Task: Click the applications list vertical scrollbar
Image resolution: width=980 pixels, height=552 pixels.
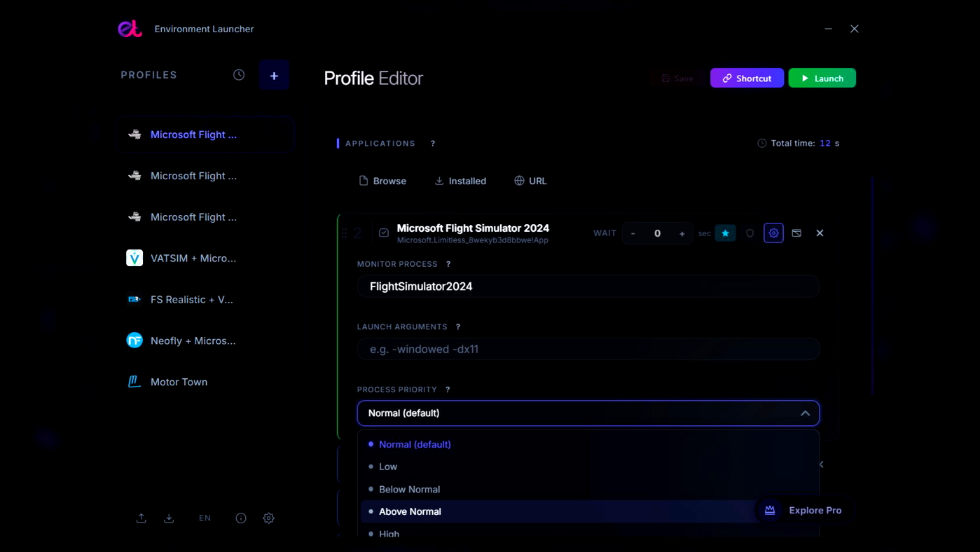Action: 873,286
